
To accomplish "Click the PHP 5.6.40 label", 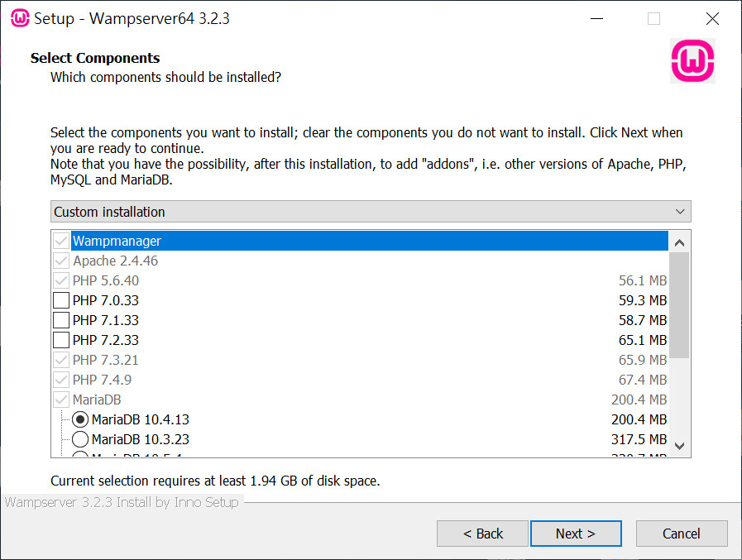I will 106,280.
